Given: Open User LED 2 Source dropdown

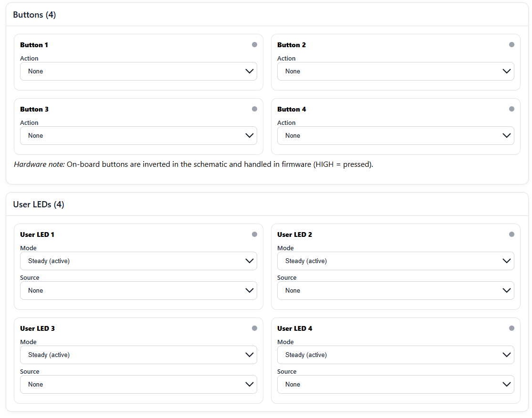Looking at the screenshot, I should pyautogui.click(x=396, y=291).
